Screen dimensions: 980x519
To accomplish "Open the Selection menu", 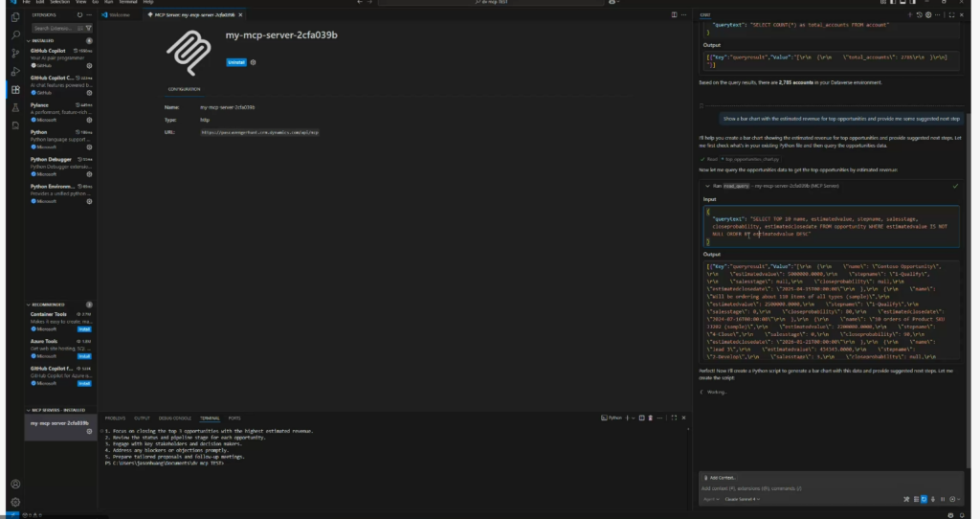I will pos(60,2).
